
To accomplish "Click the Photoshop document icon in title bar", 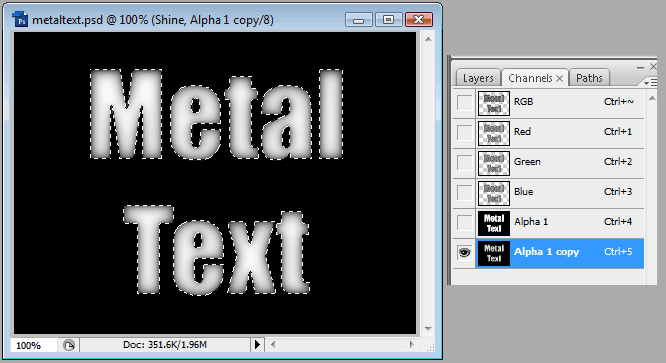I will [20, 20].
